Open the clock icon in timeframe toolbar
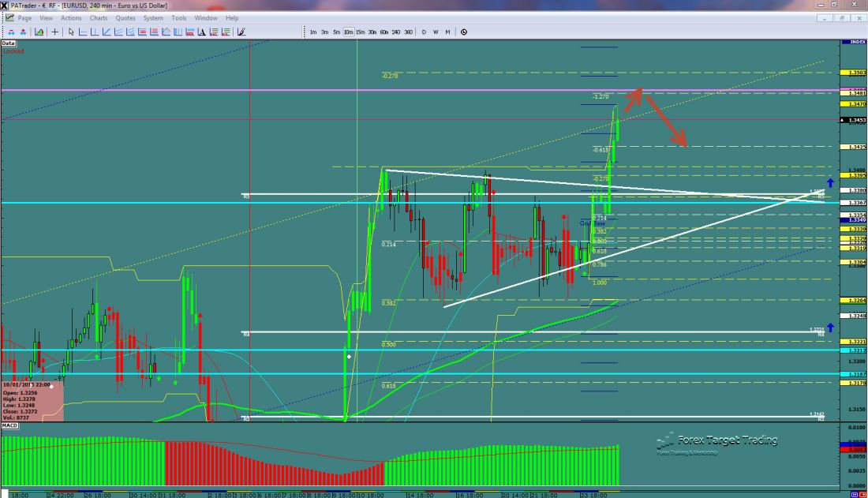Viewport: 868px width, 498px height. tap(463, 32)
